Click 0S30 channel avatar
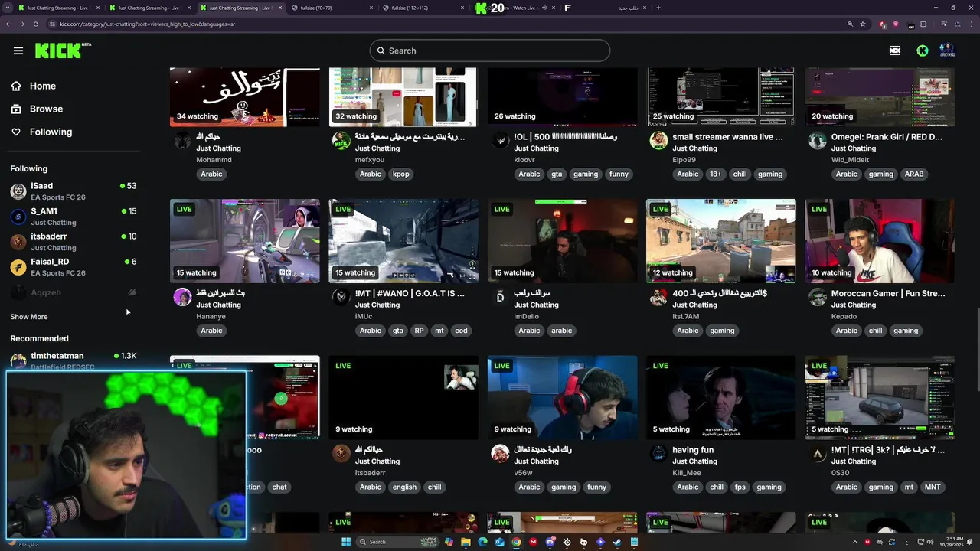 pyautogui.click(x=818, y=454)
